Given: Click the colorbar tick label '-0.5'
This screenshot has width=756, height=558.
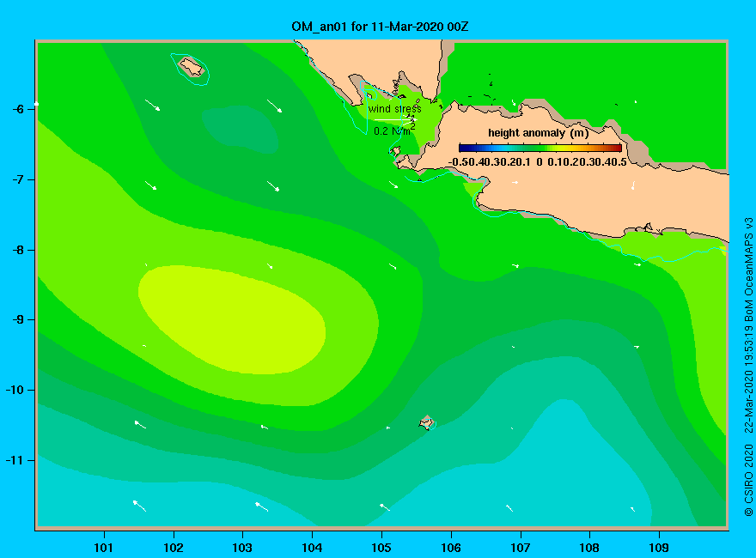Looking at the screenshot, I should click(458, 162).
